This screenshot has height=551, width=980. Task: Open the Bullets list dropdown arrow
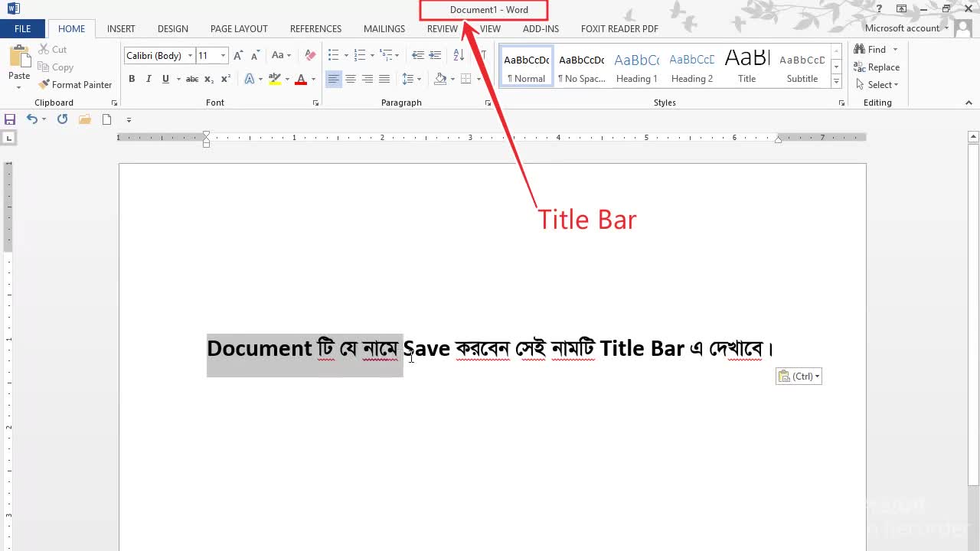(346, 56)
